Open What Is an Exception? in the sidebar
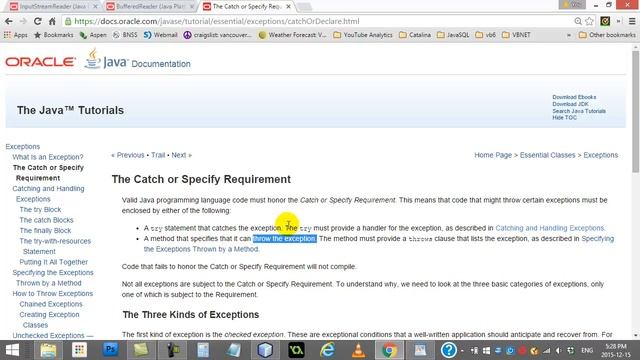The width and height of the screenshot is (640, 360). point(48,157)
